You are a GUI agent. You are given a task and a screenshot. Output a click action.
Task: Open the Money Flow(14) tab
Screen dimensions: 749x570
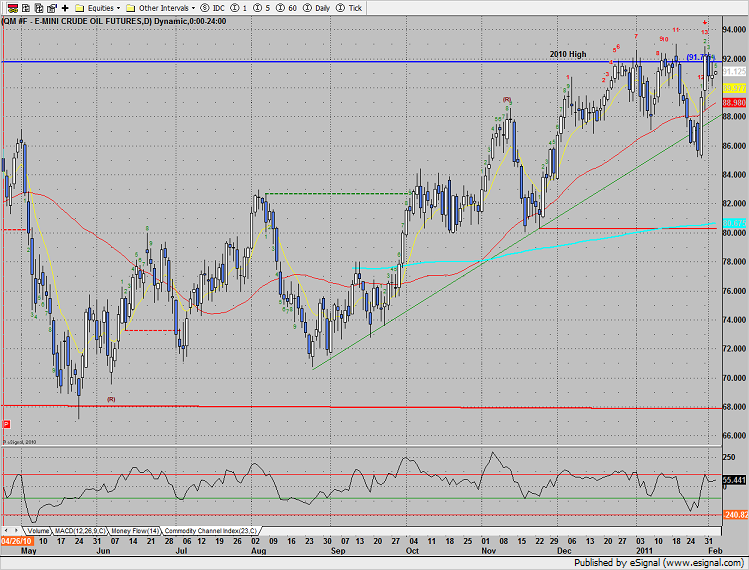[135, 531]
